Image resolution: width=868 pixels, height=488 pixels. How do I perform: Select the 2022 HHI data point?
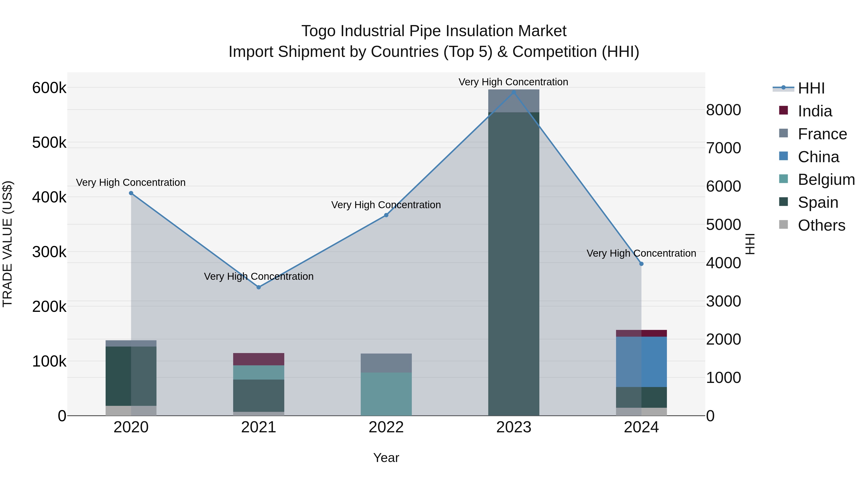[x=386, y=215]
